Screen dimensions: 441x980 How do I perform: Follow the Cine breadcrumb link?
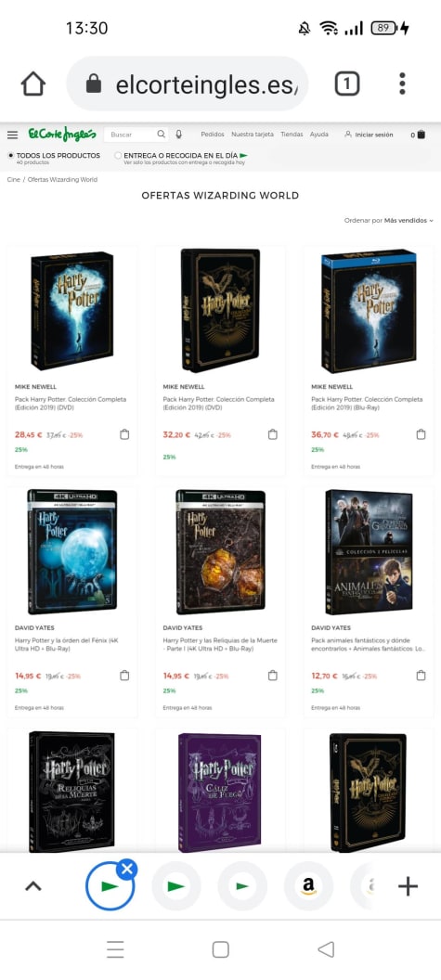pyautogui.click(x=13, y=180)
